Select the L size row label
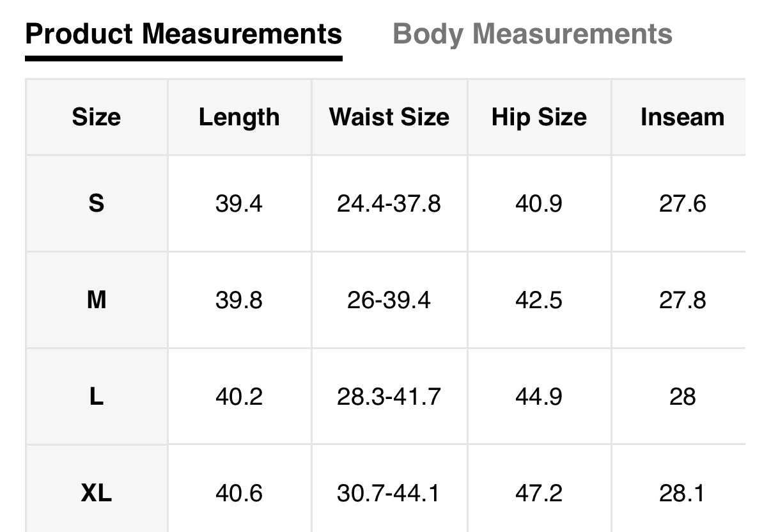 click(x=96, y=396)
